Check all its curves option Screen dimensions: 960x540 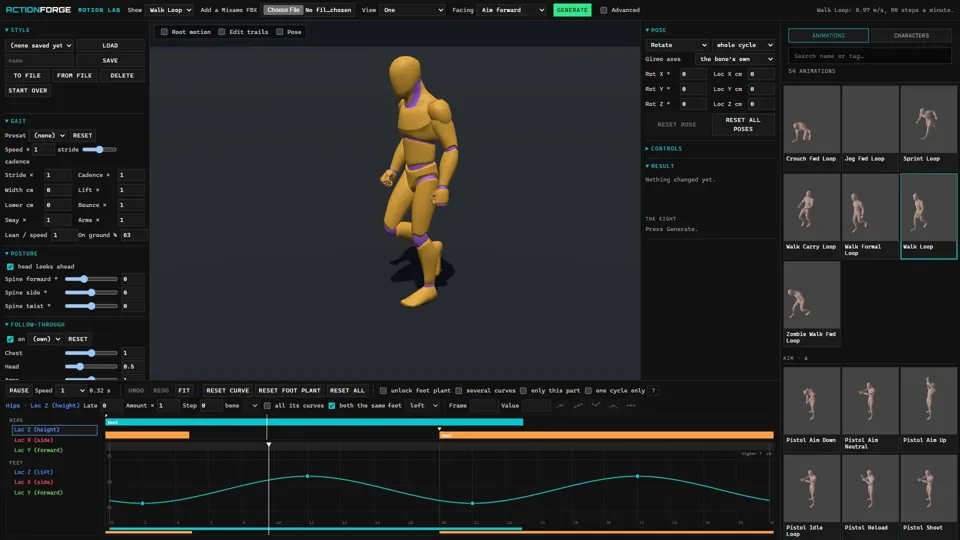[268, 405]
